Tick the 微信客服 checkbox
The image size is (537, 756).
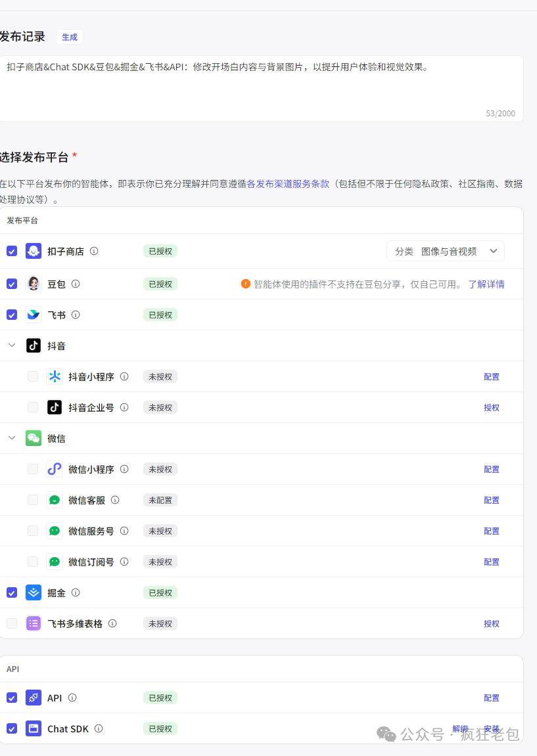pos(33,500)
